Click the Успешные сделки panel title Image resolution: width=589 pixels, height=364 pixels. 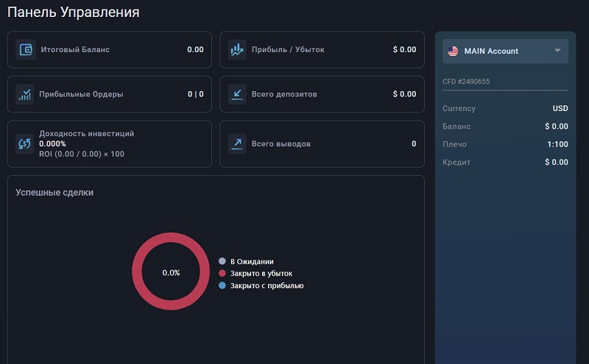point(54,193)
